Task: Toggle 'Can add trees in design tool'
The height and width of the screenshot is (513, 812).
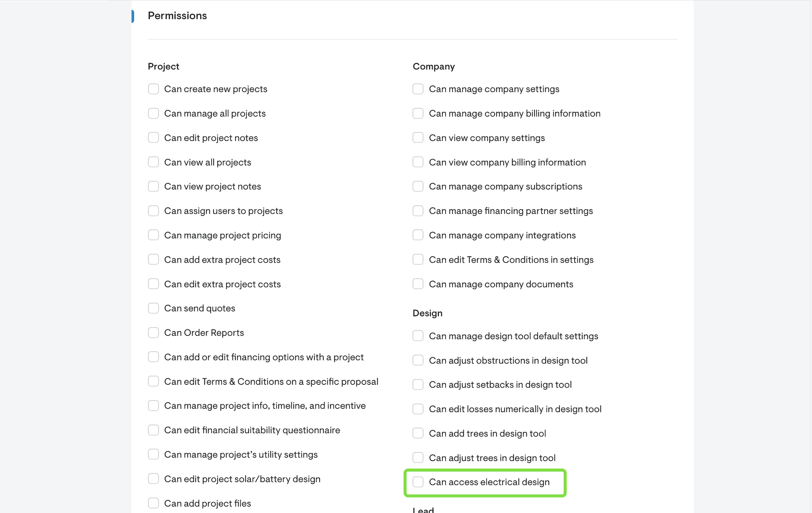Action: point(418,434)
